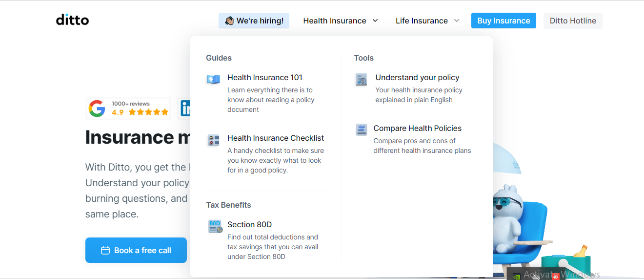The width and height of the screenshot is (644, 280).
Task: Click the LinkedIn logo badge
Action: click(185, 108)
